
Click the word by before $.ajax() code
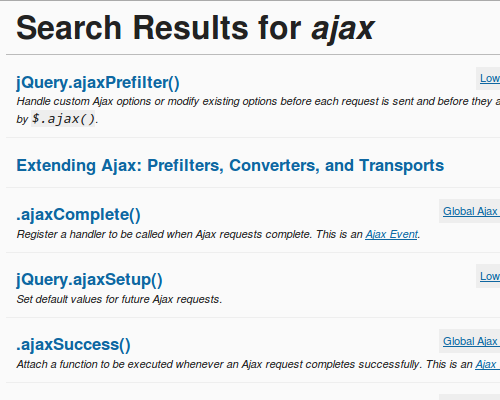[x=22, y=119]
